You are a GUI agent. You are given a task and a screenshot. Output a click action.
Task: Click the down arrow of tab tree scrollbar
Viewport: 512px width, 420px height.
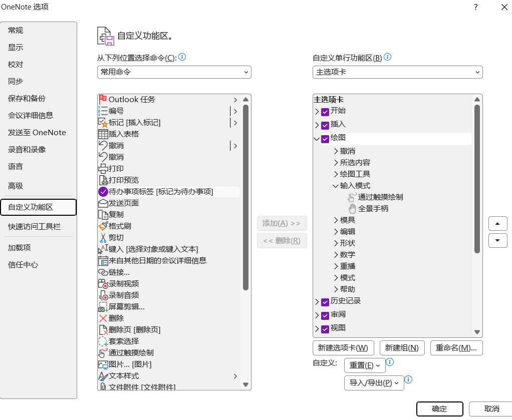[x=477, y=332]
